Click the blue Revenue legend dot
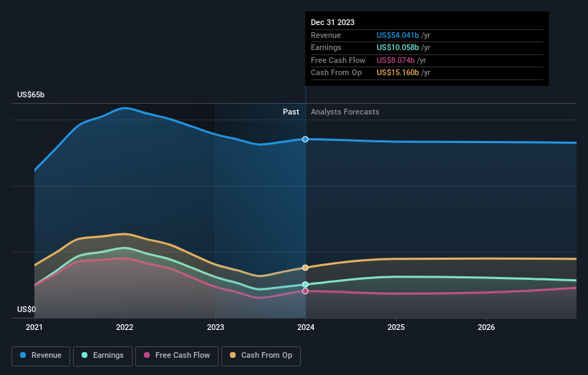588x375 pixels. pos(23,355)
